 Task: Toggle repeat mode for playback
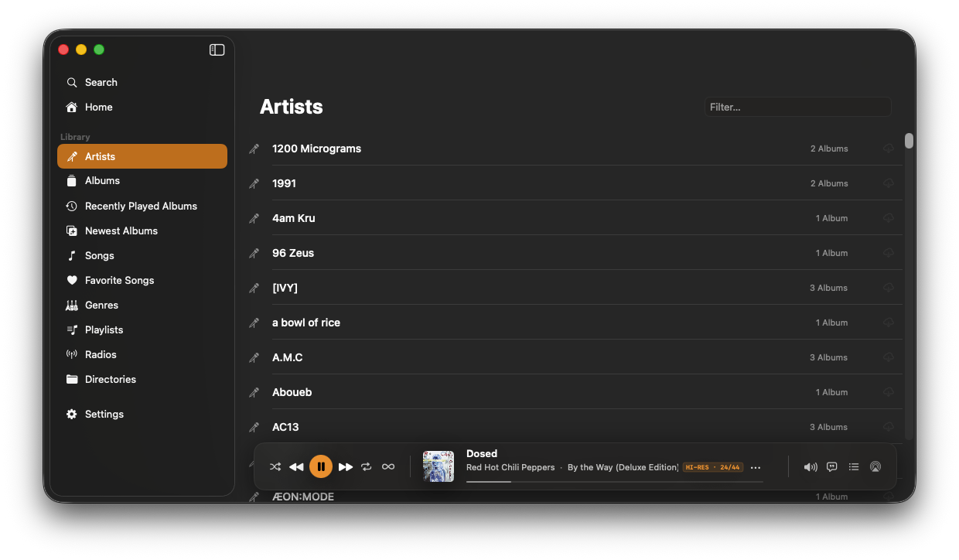366,466
